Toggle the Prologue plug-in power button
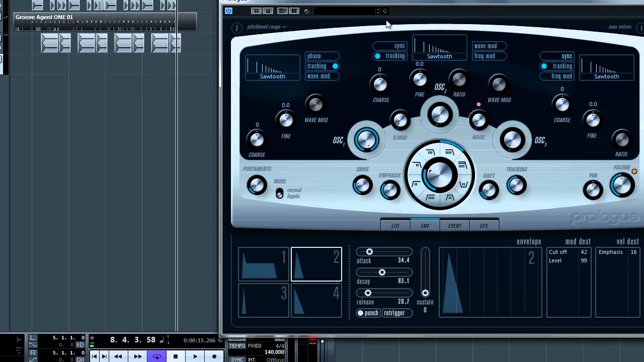Image resolution: width=644 pixels, height=362 pixels. (x=229, y=11)
